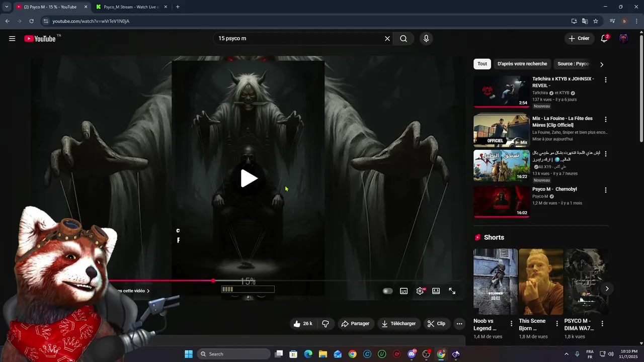Viewport: 644px width, 362px height.
Task: Show hidden system tray icons
Action: pos(566,354)
